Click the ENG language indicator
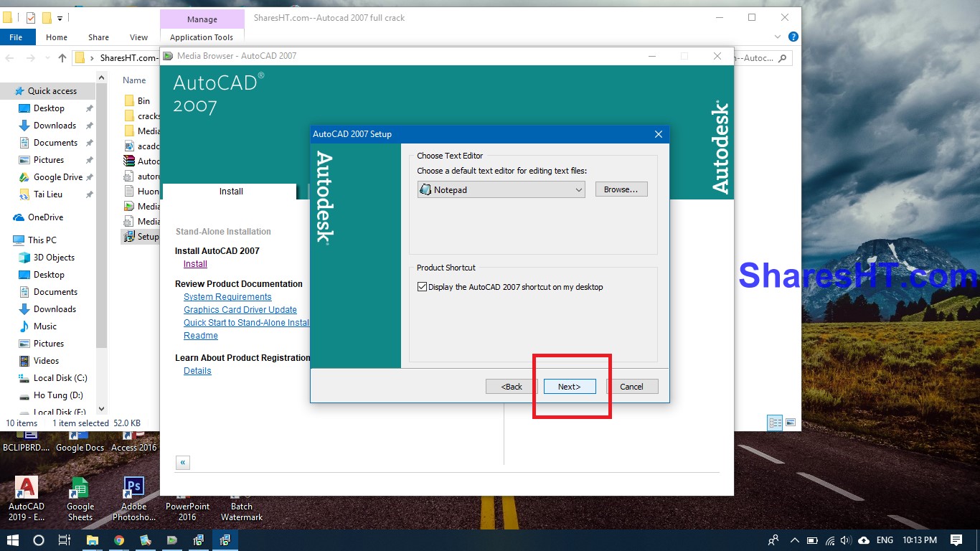The width and height of the screenshot is (980, 551). (885, 540)
